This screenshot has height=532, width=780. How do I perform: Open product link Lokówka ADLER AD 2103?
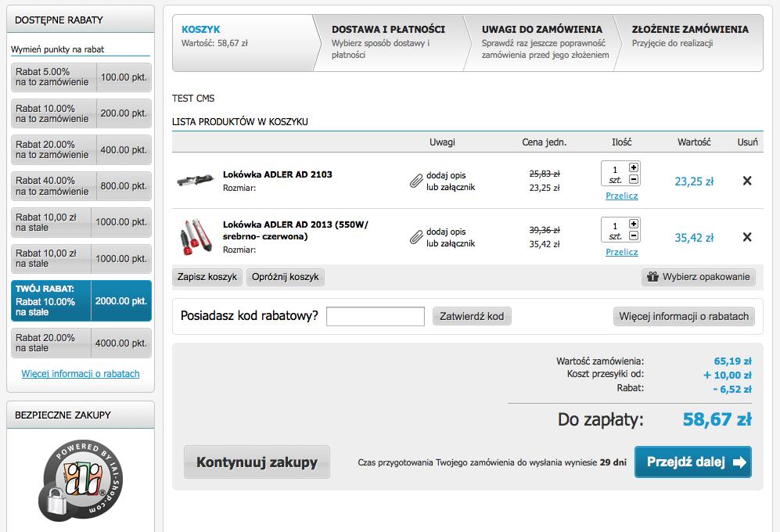(278, 174)
